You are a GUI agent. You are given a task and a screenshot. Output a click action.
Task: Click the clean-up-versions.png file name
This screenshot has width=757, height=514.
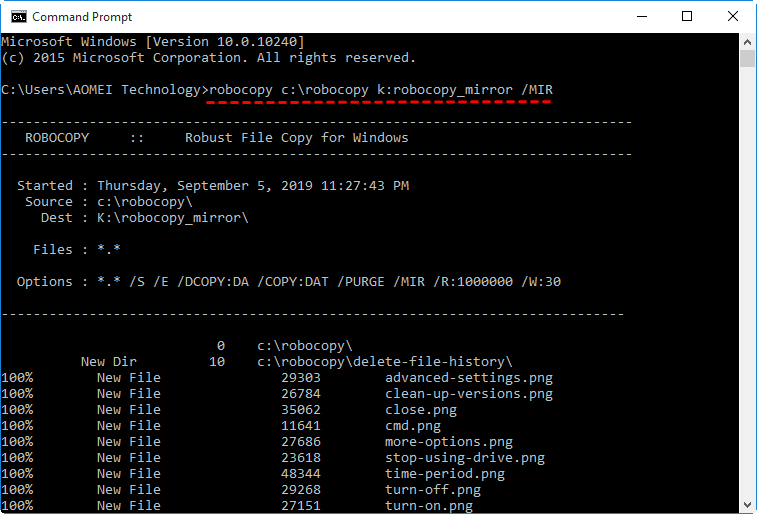[468, 394]
